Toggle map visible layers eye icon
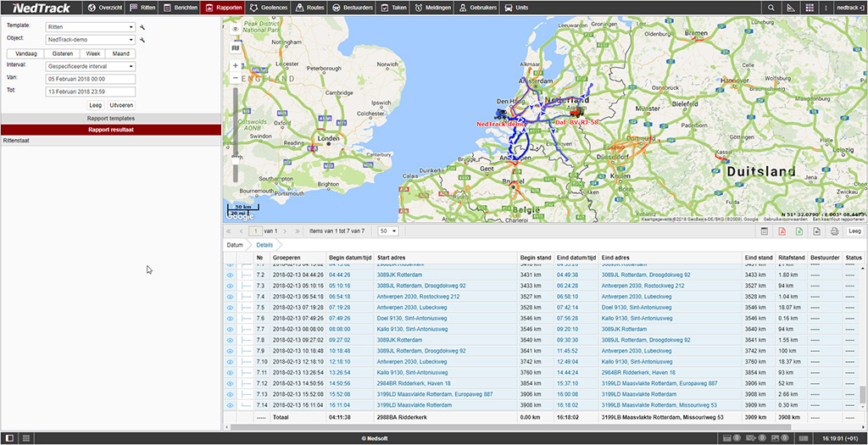The width and height of the screenshot is (868, 445). pyautogui.click(x=236, y=30)
